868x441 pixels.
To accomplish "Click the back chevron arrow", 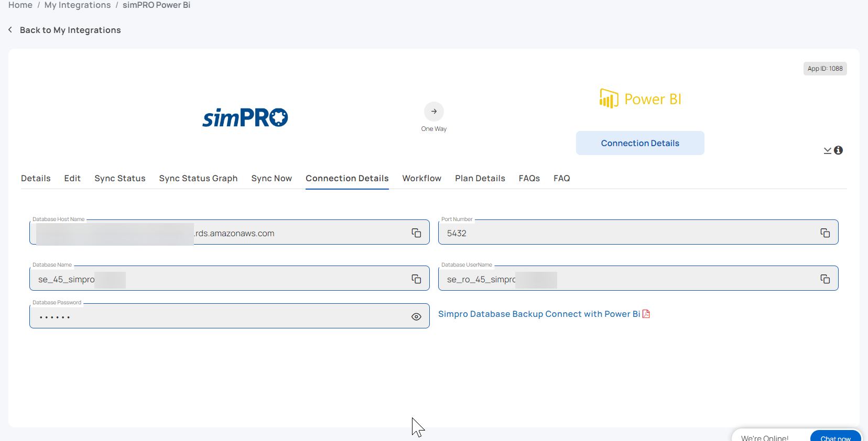I will pos(10,30).
